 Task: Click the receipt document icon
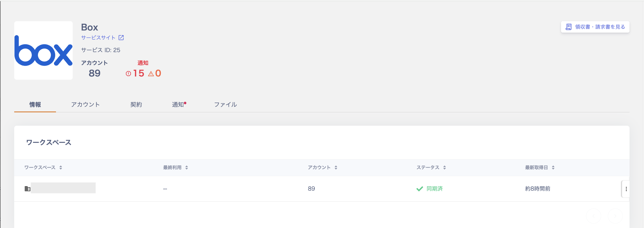pos(569,27)
